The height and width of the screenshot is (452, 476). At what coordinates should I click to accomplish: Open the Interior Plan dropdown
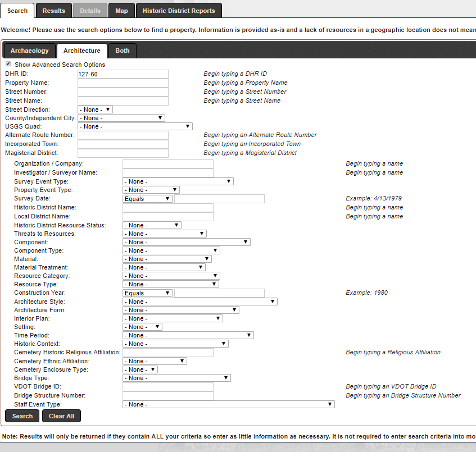click(173, 318)
